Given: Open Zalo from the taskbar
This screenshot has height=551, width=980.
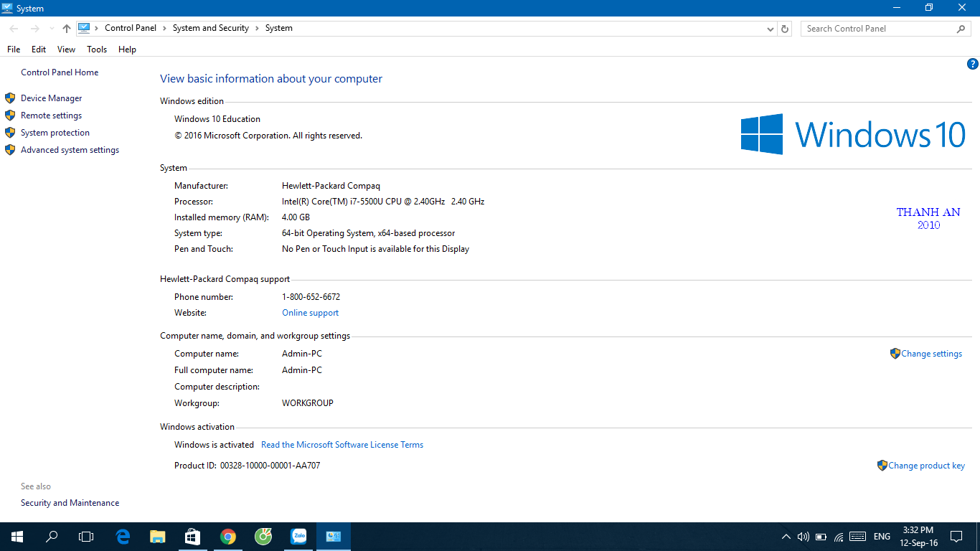Looking at the screenshot, I should 298,537.
